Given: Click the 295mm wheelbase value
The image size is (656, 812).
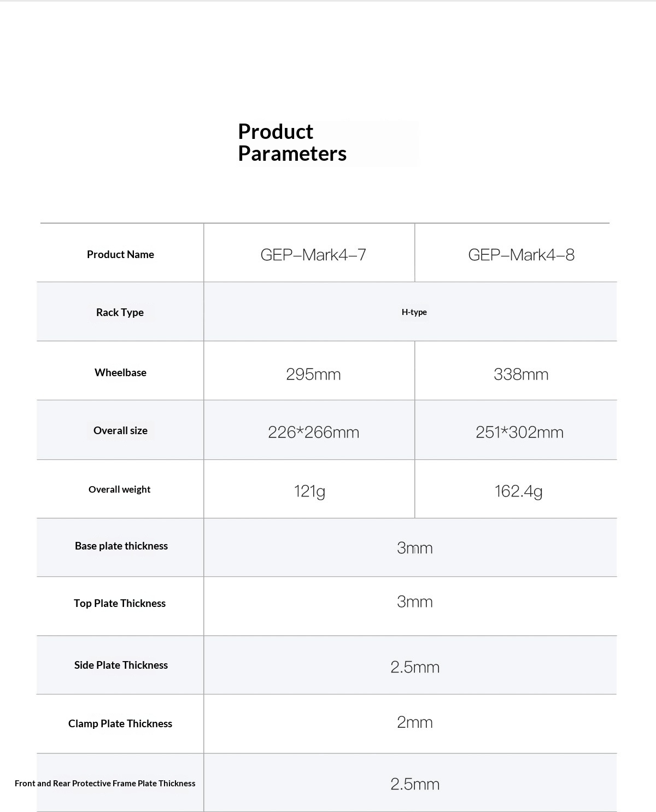Looking at the screenshot, I should tap(313, 375).
